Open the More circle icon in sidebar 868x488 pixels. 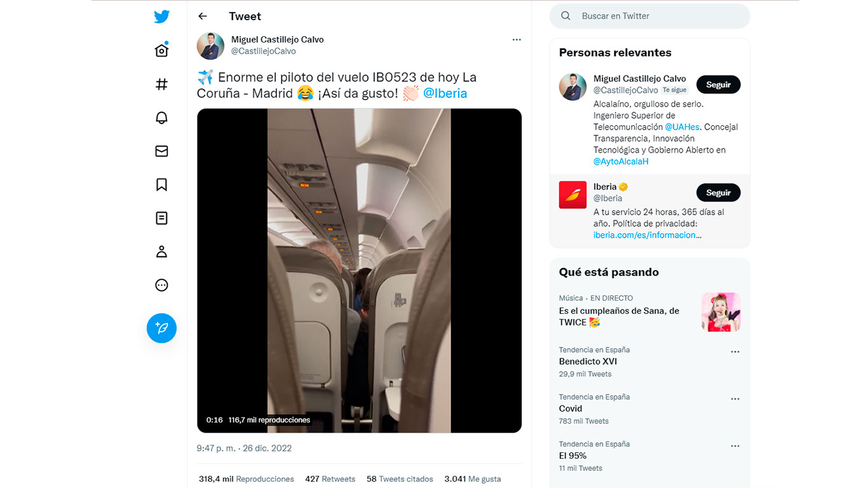[162, 285]
